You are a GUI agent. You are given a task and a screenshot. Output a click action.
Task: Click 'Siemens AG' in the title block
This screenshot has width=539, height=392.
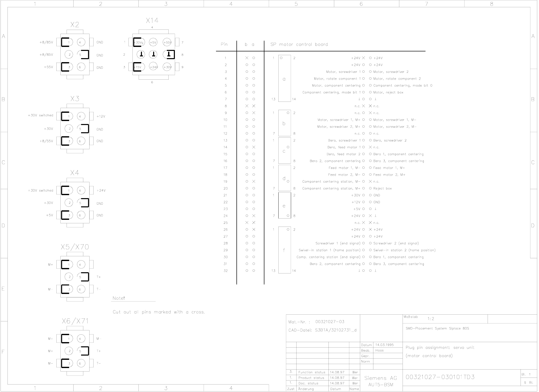tap(381, 378)
